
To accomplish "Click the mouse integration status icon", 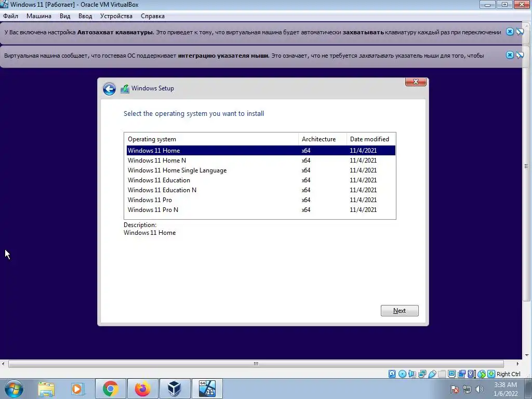I will coord(482,374).
